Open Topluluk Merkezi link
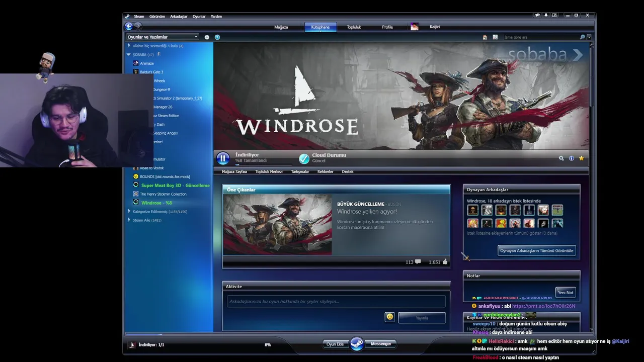 269,172
